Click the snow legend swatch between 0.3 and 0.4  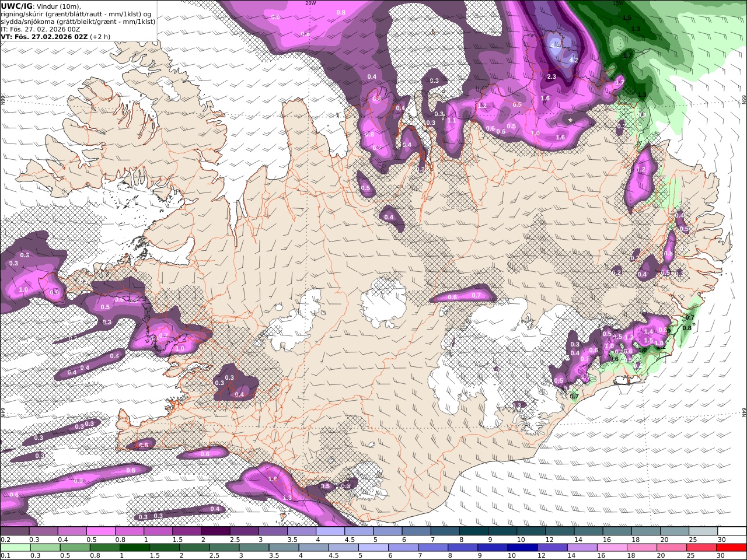(43, 531)
